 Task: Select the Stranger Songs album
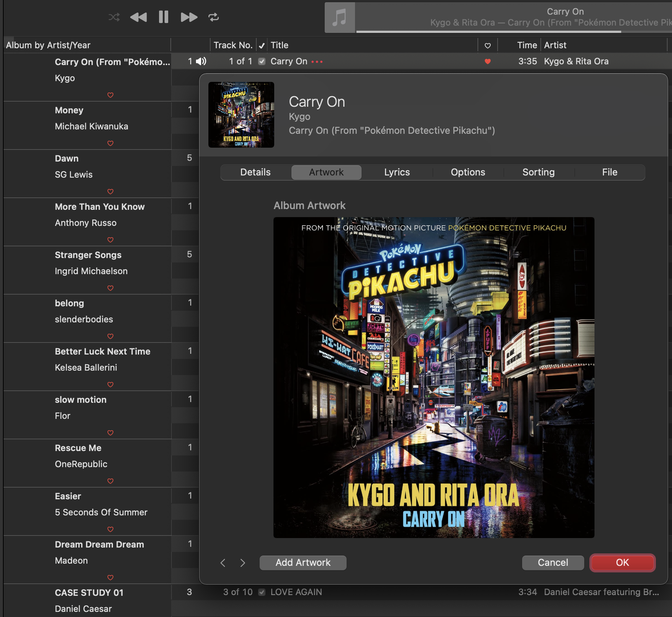87,270
